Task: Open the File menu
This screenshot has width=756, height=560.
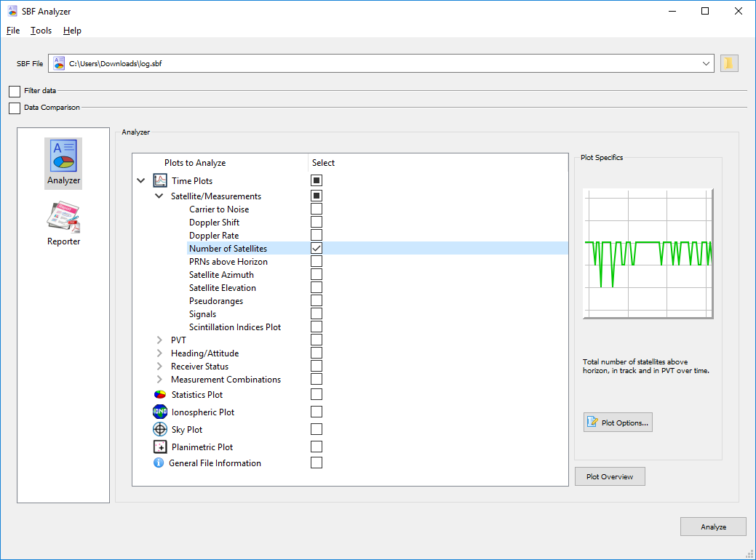Action: coord(13,31)
